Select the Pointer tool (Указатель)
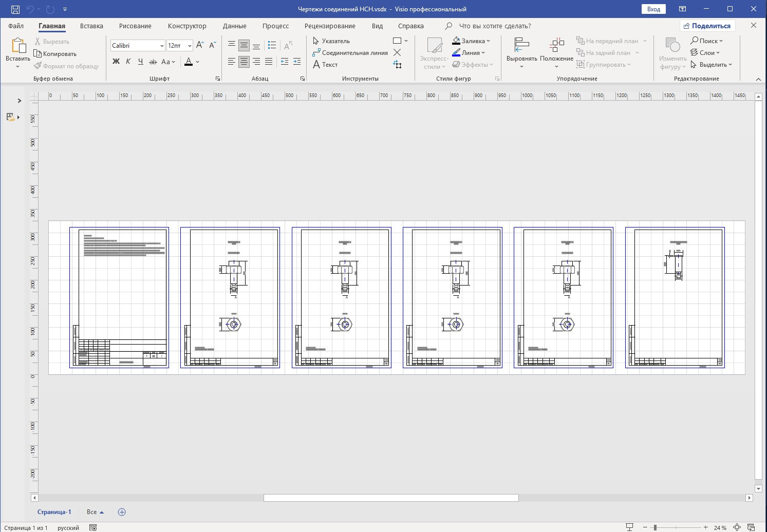Viewport: 767px width, 532px height. coord(331,41)
